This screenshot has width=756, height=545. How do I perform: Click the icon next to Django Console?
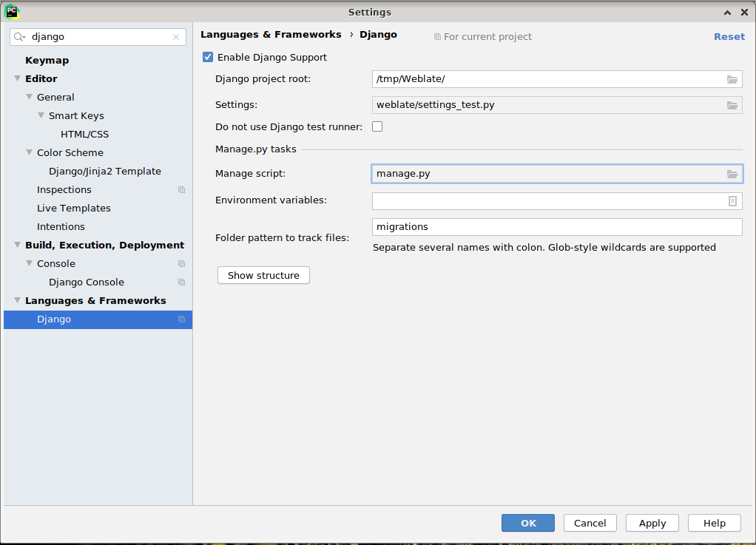181,282
